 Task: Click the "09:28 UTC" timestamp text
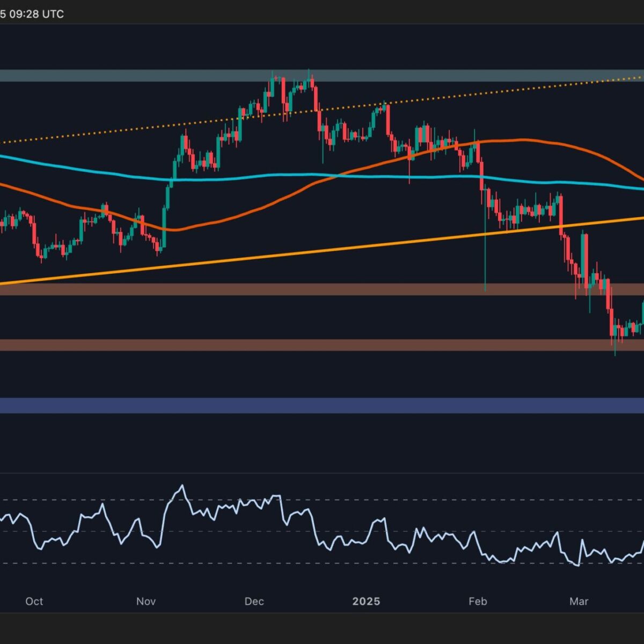[36, 14]
